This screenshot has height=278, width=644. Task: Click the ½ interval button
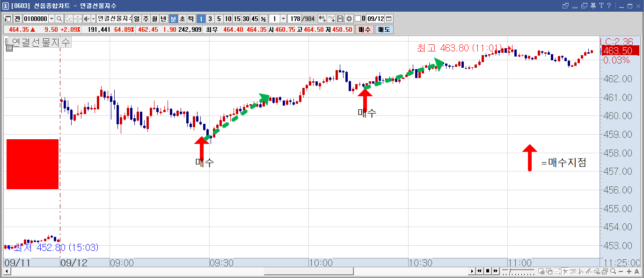(x=263, y=19)
